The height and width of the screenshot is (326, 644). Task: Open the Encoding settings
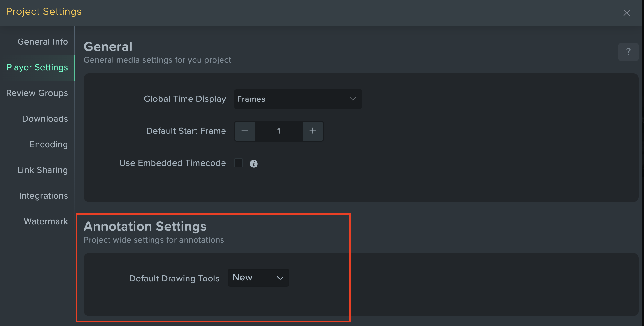(x=48, y=144)
